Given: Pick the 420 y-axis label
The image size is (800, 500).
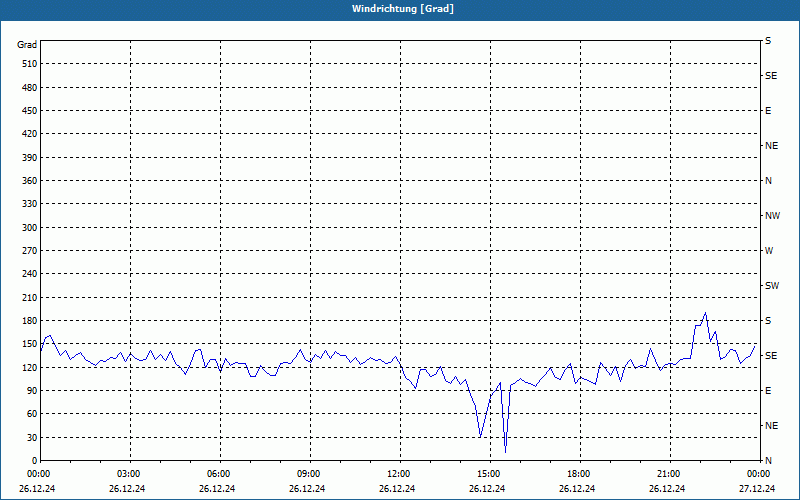Looking at the screenshot, I should coord(30,134).
